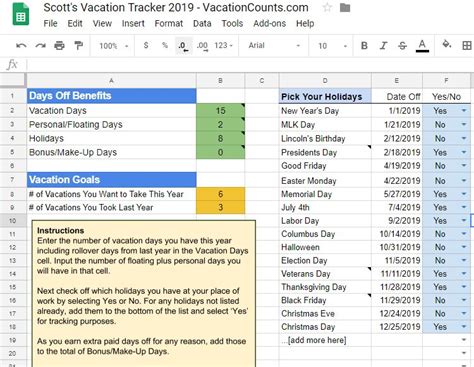The image size is (474, 367).
Task: Select the Vacation Days value cell 15
Action: pos(220,111)
